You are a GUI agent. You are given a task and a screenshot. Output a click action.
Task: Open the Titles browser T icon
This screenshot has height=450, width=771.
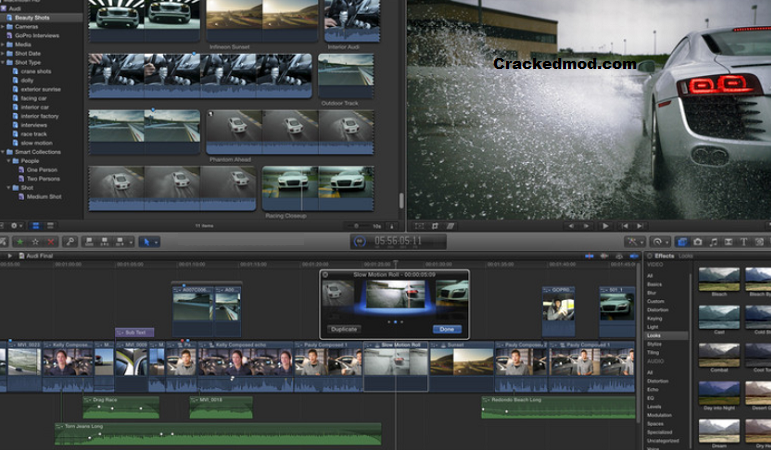743,241
